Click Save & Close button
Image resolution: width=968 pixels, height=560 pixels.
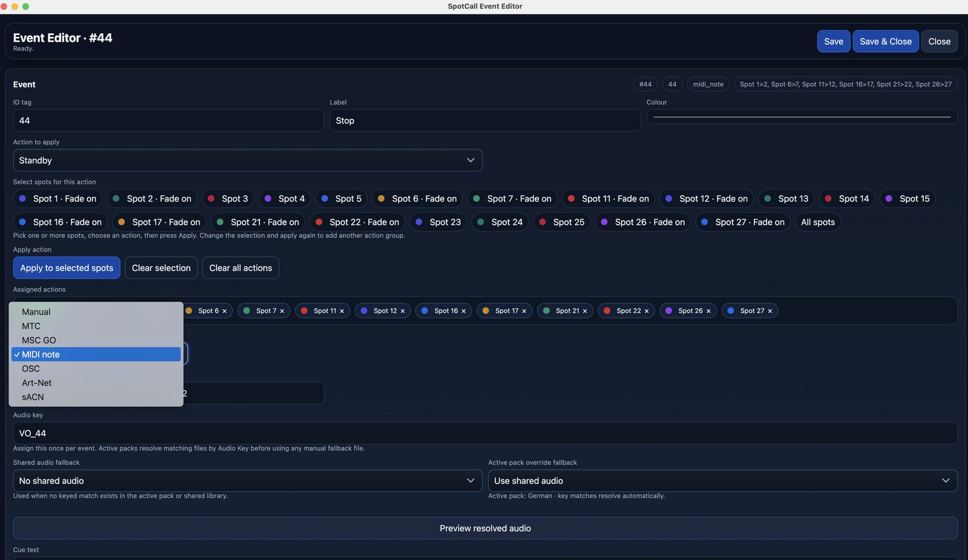click(886, 41)
